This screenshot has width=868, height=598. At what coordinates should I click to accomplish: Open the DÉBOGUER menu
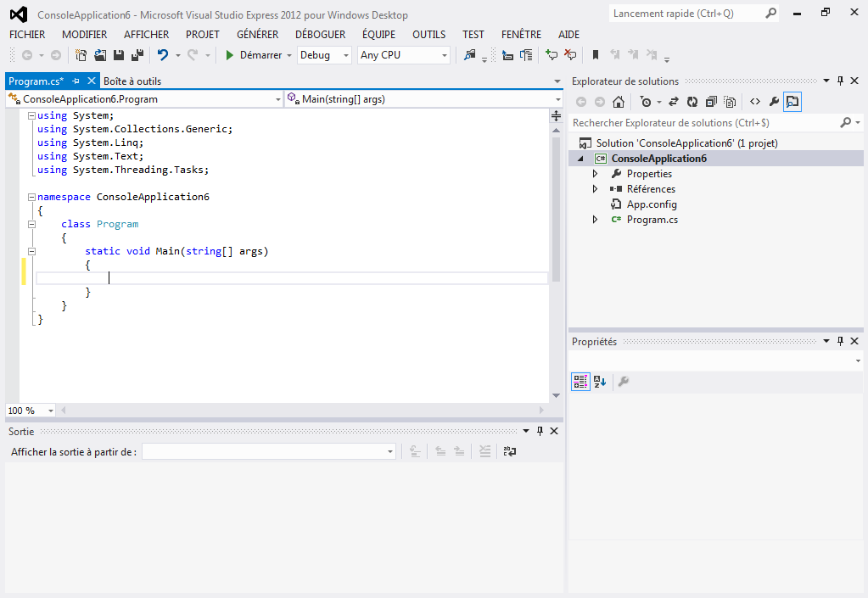[321, 34]
